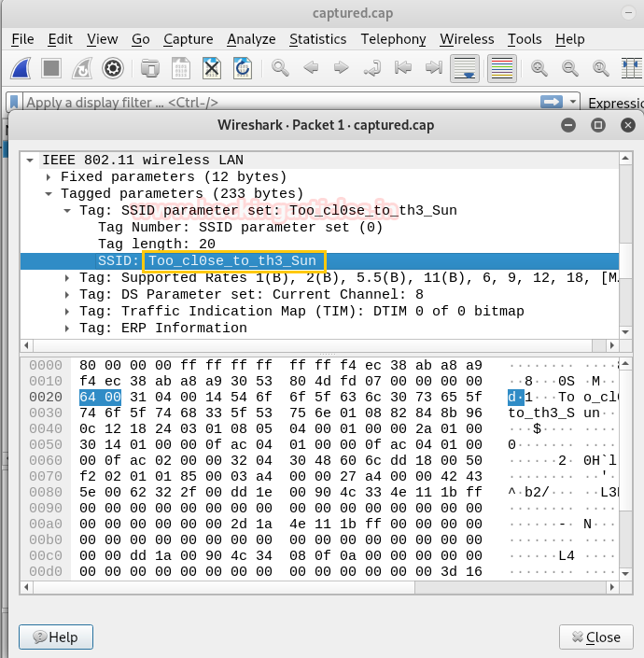Go forward in packet history
The width and height of the screenshot is (644, 658).
tap(341, 67)
